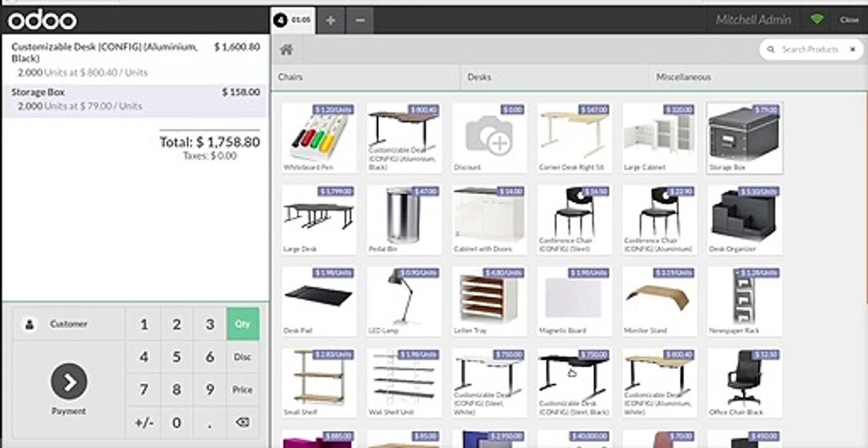Add the Discount product placeholder
The width and height of the screenshot is (868, 448).
click(489, 138)
